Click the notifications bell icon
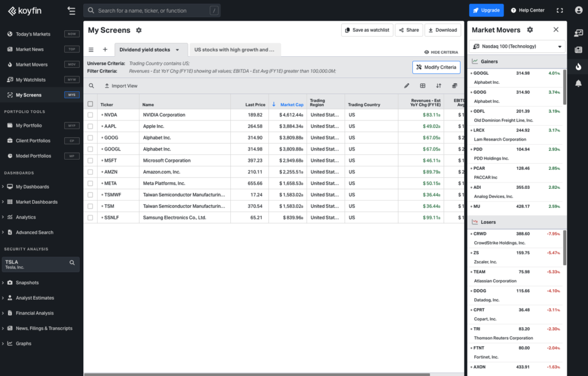This screenshot has width=588, height=376. pyautogui.click(x=579, y=83)
